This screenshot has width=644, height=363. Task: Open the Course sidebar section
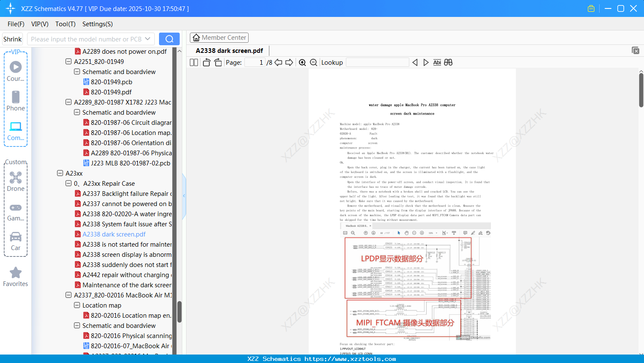[x=16, y=71]
